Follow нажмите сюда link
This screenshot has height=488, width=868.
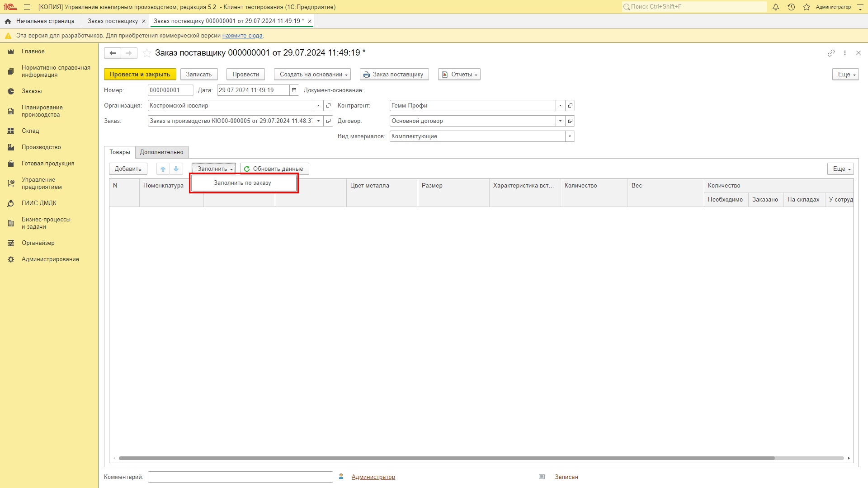(x=242, y=36)
